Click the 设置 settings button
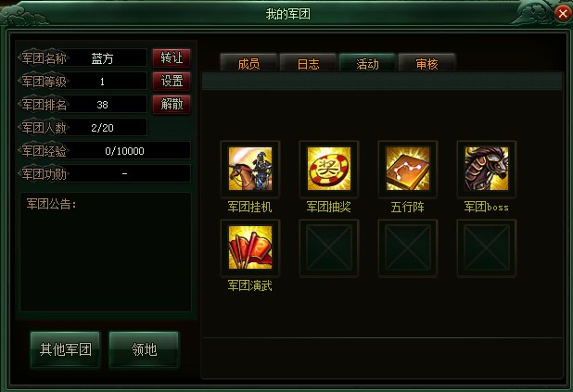The width and height of the screenshot is (573, 392). click(x=172, y=82)
